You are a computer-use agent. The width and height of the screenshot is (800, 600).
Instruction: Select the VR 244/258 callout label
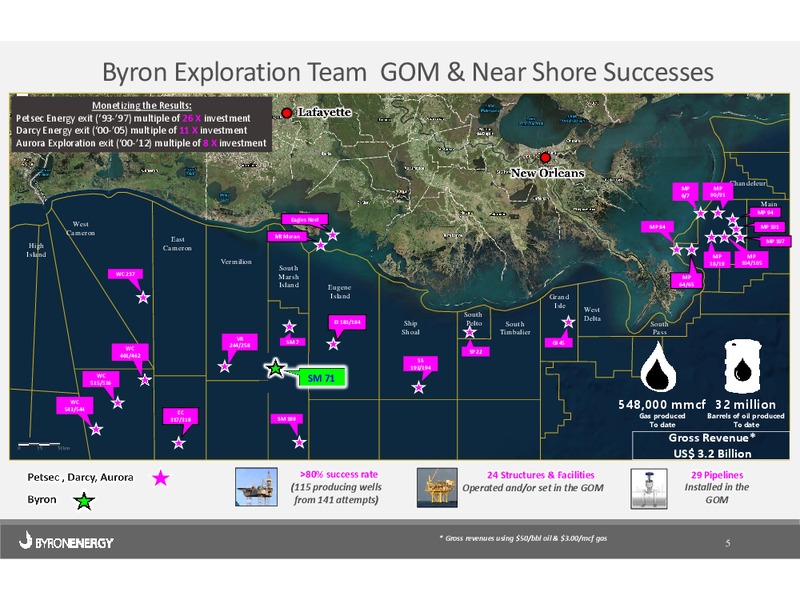[x=240, y=342]
